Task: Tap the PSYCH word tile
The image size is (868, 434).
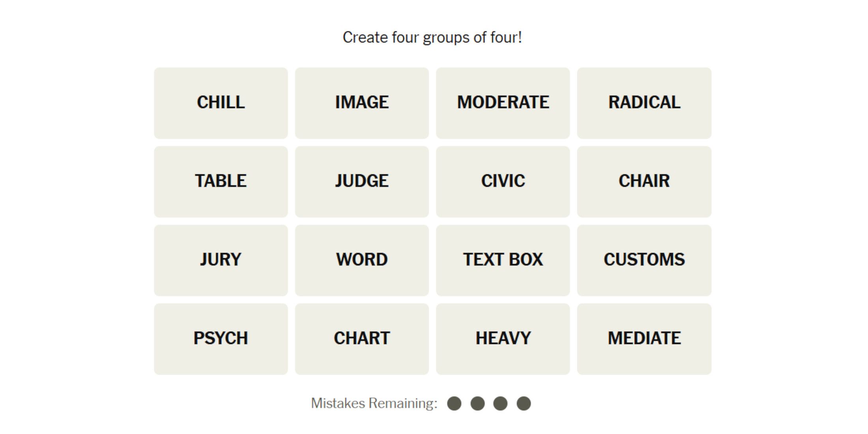Action: 221,339
